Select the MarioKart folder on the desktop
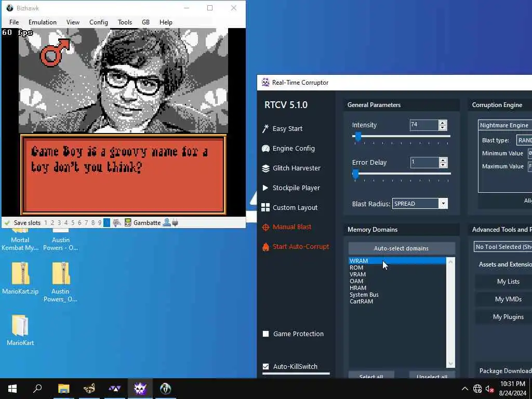Screen dimensions: 532x399 pos(20,330)
